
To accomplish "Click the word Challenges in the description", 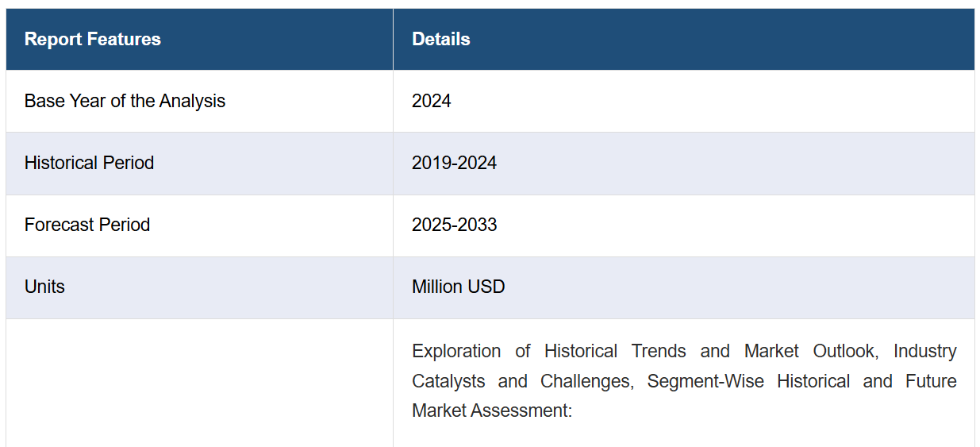I will pos(586,381).
